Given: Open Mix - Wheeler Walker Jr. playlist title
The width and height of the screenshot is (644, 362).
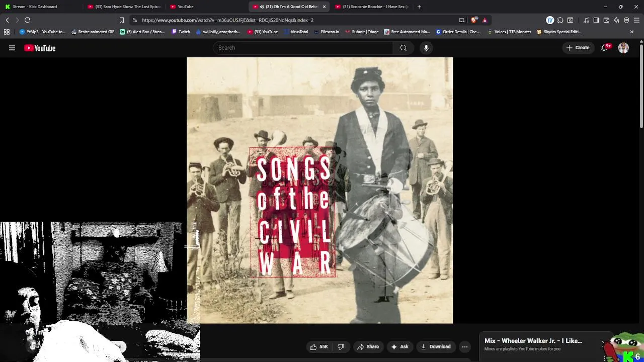Looking at the screenshot, I should (x=533, y=341).
